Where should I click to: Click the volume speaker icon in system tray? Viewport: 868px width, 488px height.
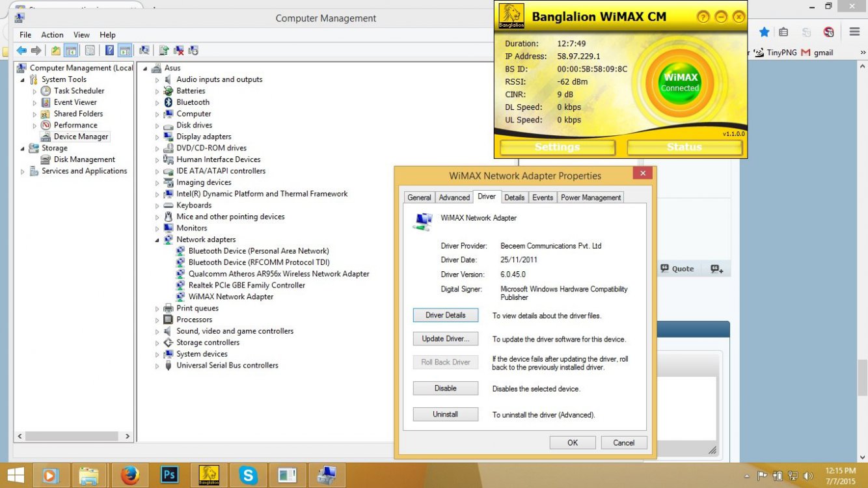[808, 476]
